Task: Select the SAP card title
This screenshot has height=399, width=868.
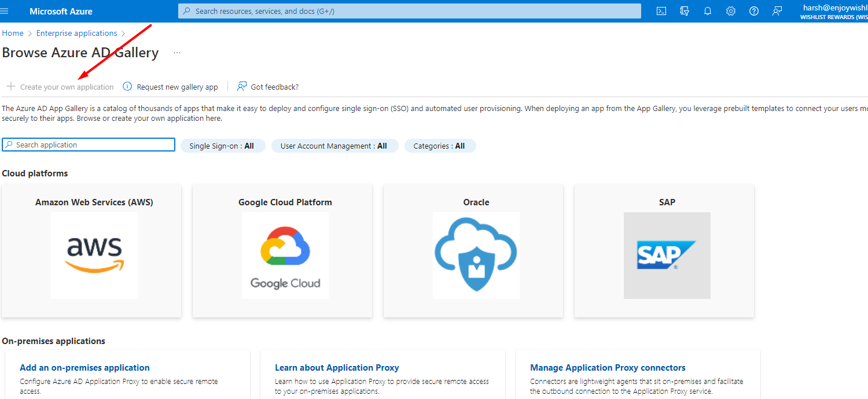Action: 667,202
